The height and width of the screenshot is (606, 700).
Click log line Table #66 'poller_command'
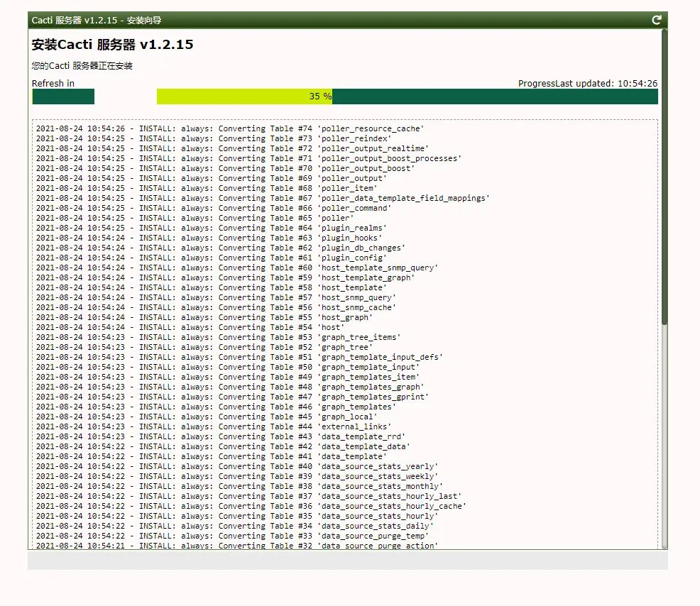click(214, 208)
